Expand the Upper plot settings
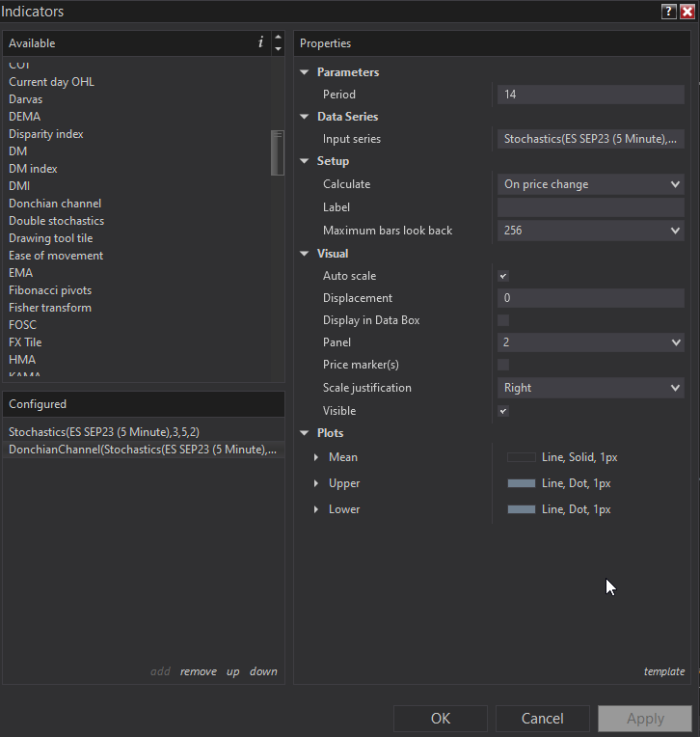 316,483
